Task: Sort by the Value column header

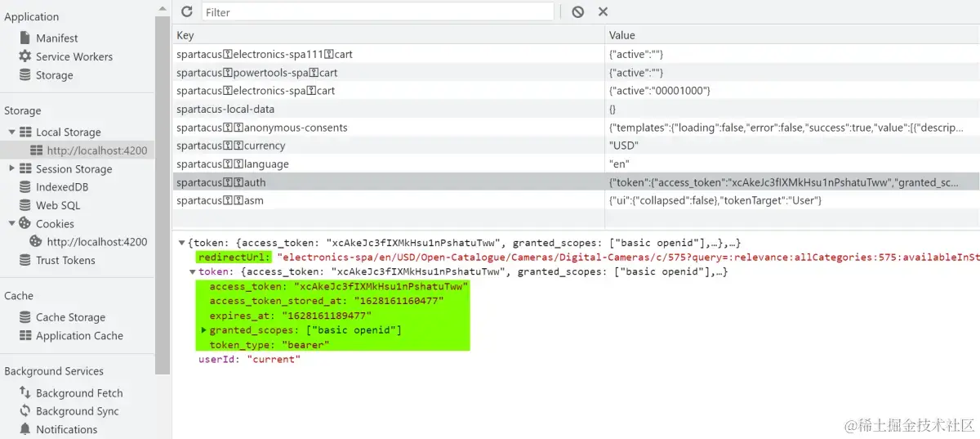Action: tap(792, 35)
